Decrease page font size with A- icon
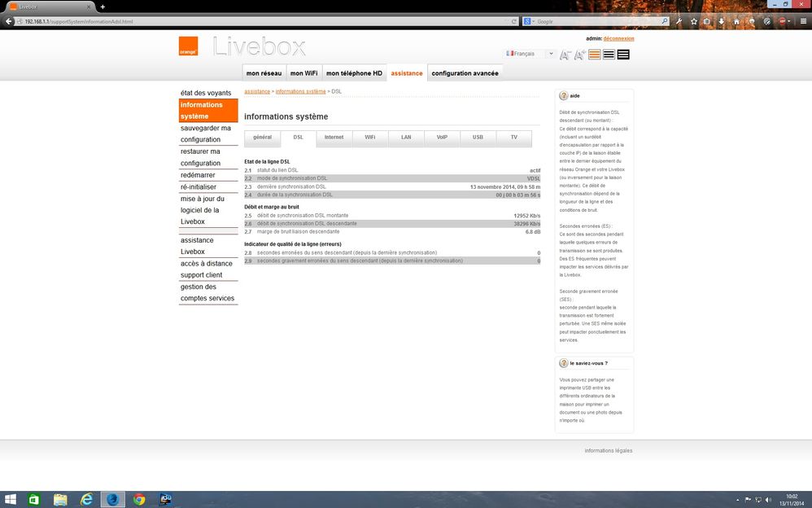The width and height of the screenshot is (812, 508). pos(565,55)
